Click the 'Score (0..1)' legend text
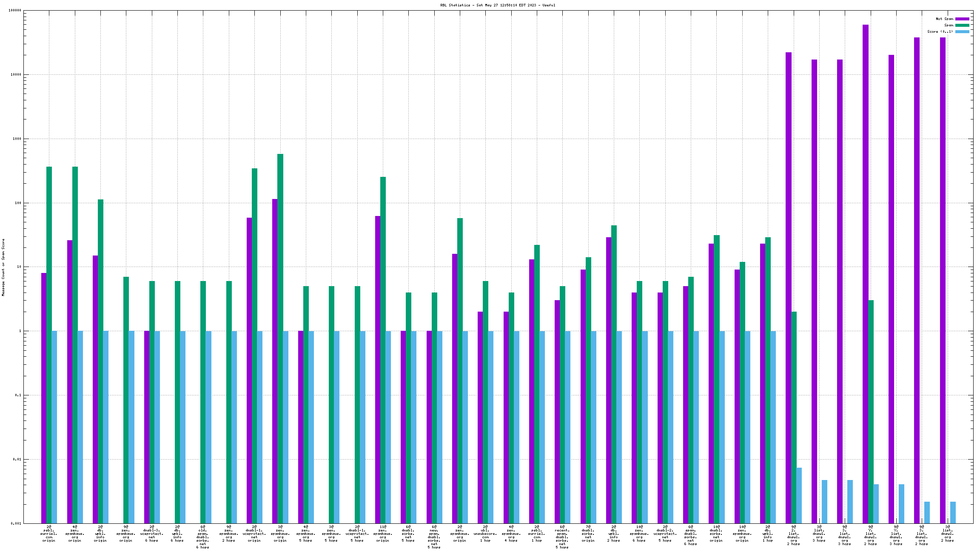 pyautogui.click(x=940, y=31)
